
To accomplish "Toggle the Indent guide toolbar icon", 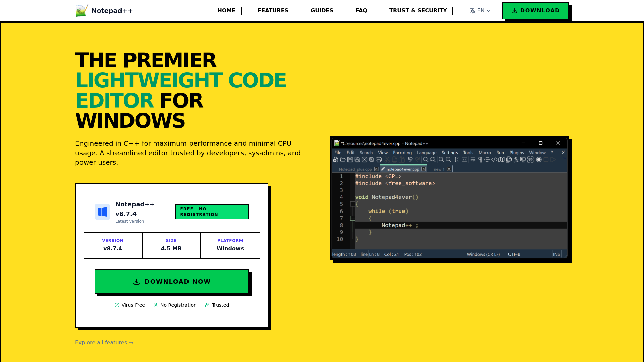I will click(487, 160).
